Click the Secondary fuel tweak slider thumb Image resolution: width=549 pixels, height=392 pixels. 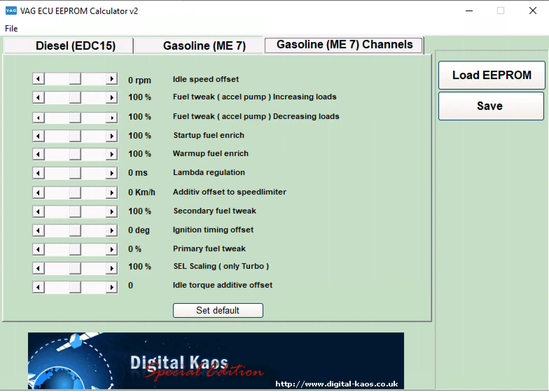(75, 211)
